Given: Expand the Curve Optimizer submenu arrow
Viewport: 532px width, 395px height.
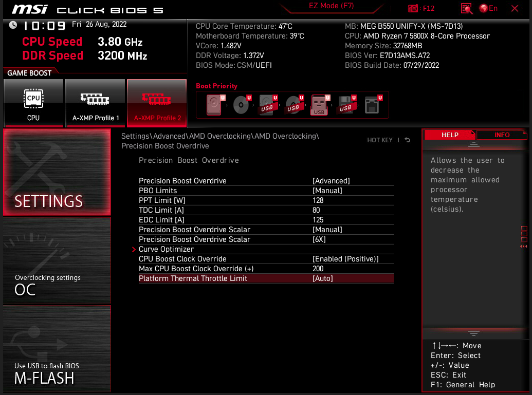Looking at the screenshot, I should [x=134, y=249].
